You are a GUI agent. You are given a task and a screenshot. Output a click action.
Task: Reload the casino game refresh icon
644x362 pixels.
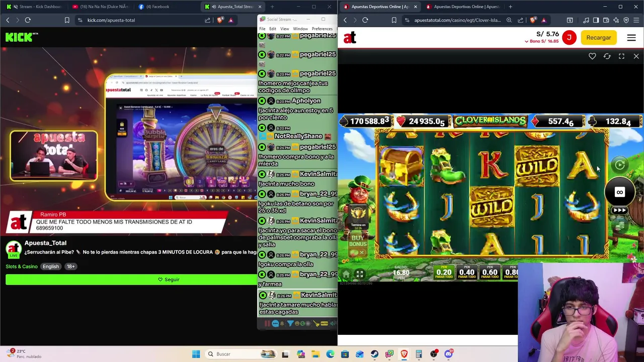[607, 56]
